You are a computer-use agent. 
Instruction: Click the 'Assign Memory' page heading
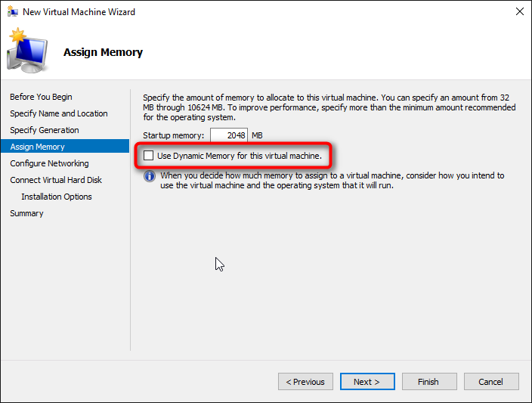pyautogui.click(x=103, y=52)
